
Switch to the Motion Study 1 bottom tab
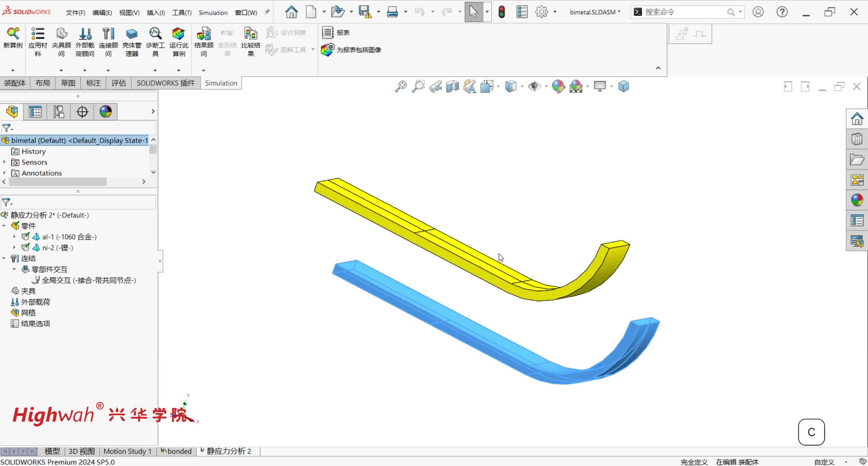[127, 451]
